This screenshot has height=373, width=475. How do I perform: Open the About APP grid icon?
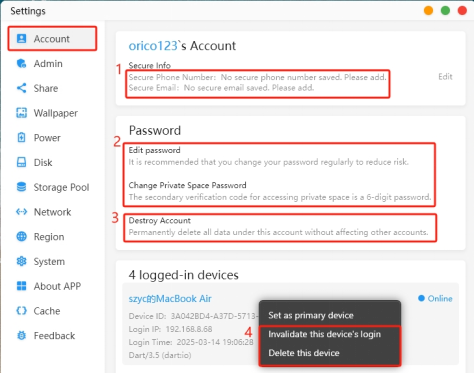tap(21, 286)
